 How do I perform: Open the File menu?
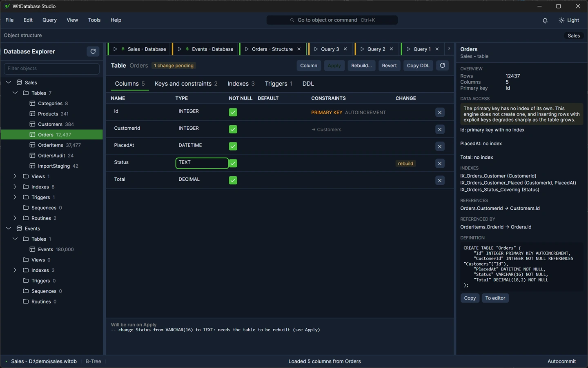click(x=9, y=20)
